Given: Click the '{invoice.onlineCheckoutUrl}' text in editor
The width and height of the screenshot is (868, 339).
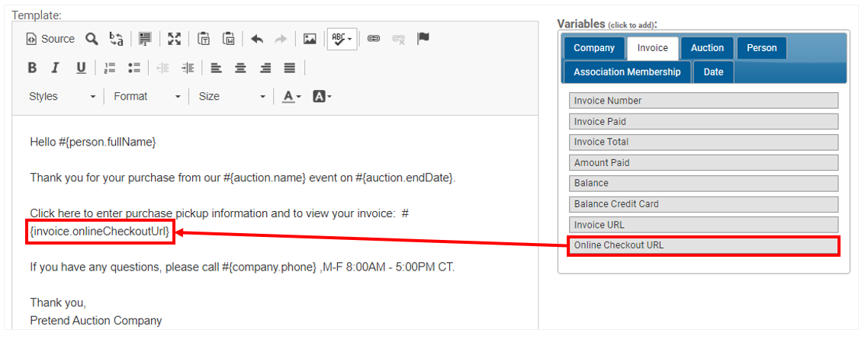Looking at the screenshot, I should 101,232.
